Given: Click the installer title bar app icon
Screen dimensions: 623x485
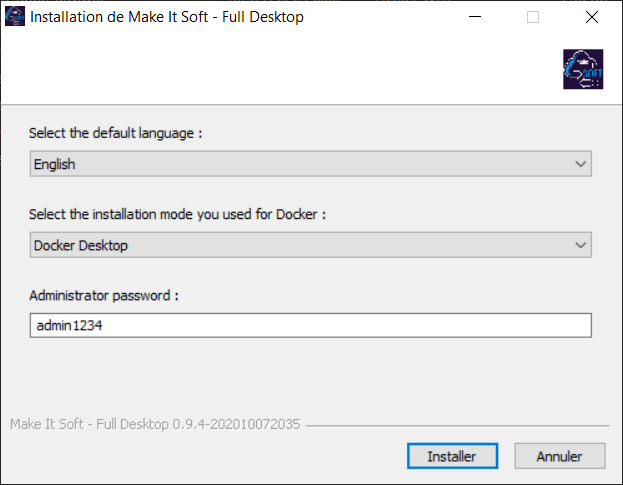Looking at the screenshot, I should [15, 17].
